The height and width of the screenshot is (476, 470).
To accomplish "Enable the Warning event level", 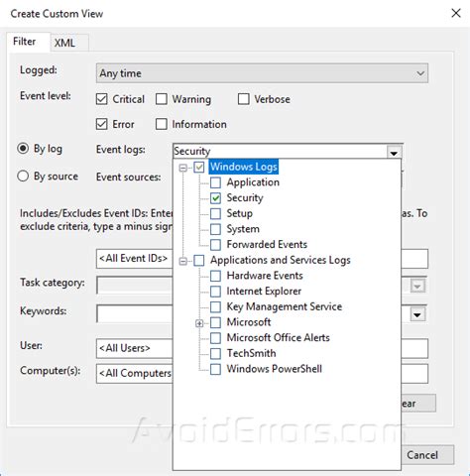I will (162, 99).
